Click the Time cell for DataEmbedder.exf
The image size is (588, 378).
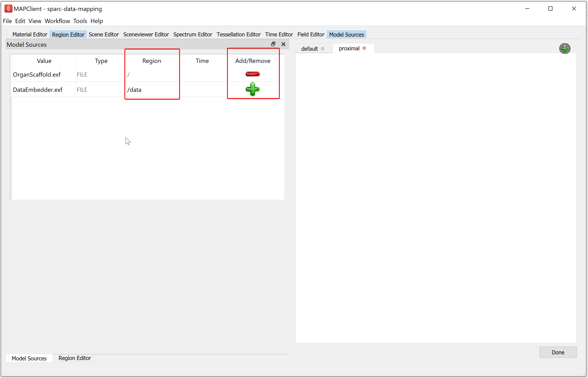202,90
